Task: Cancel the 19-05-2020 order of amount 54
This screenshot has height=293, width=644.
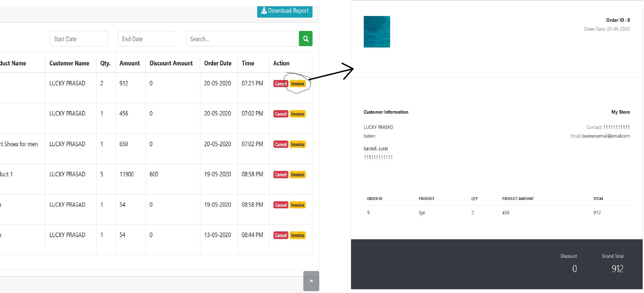Action: (x=280, y=205)
